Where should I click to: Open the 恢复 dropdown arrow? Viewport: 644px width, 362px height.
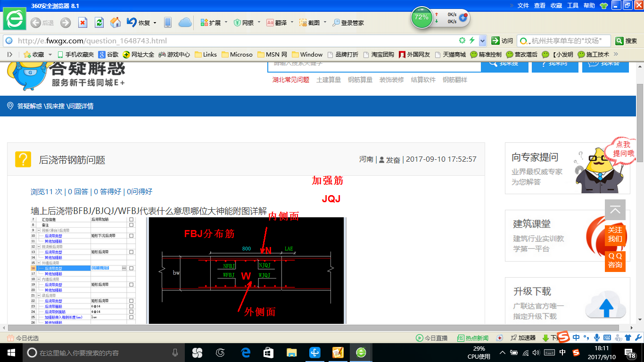(155, 22)
